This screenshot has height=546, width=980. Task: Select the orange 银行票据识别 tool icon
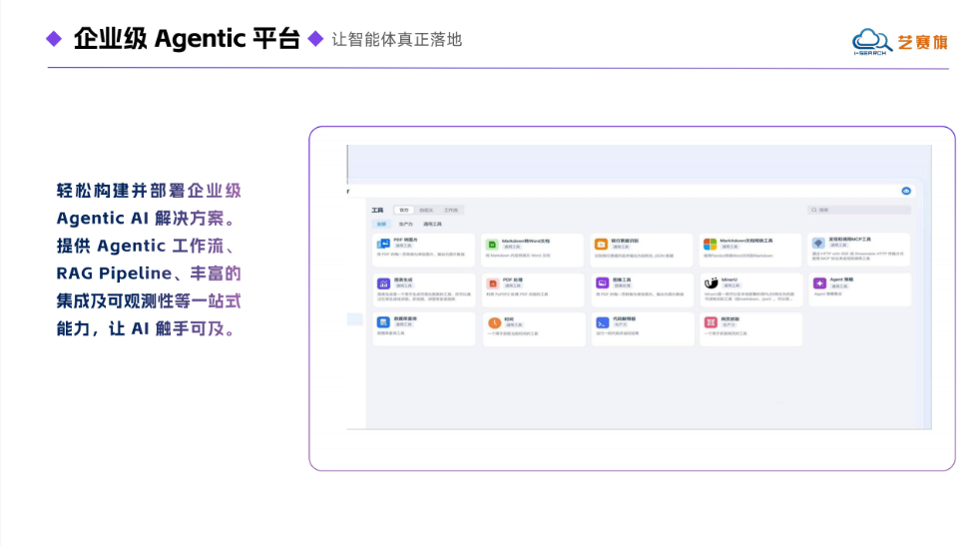coord(601,244)
